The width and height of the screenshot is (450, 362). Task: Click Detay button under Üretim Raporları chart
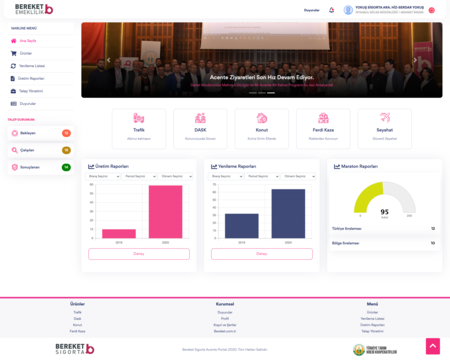(139, 254)
